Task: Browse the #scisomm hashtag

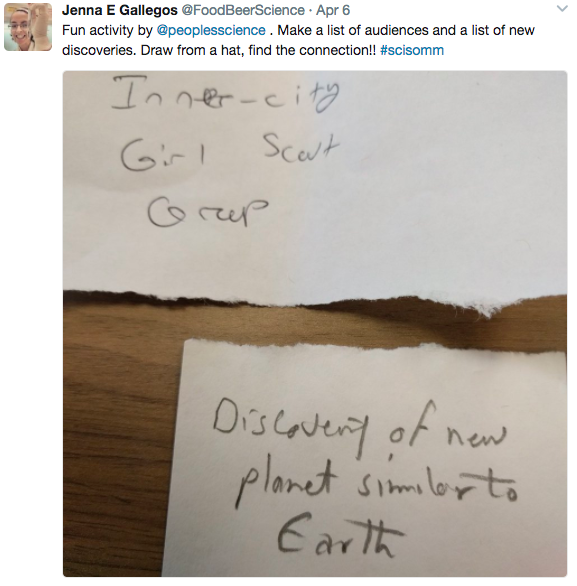Action: (412, 50)
